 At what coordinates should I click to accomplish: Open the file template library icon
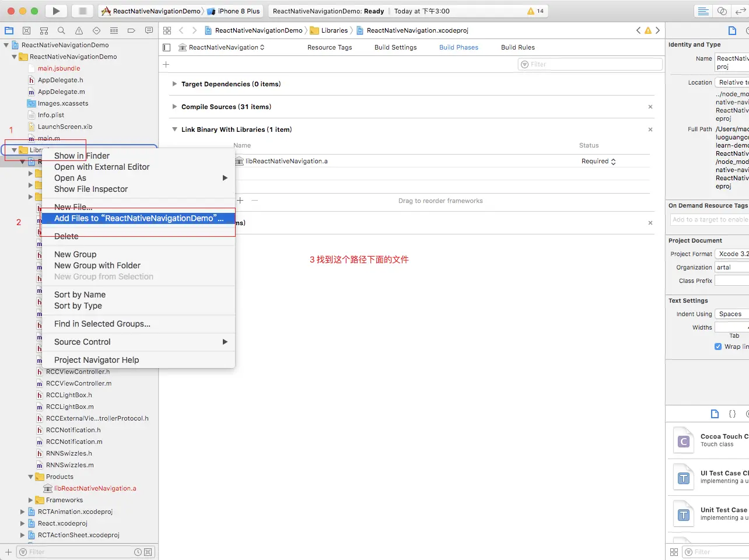tap(715, 414)
